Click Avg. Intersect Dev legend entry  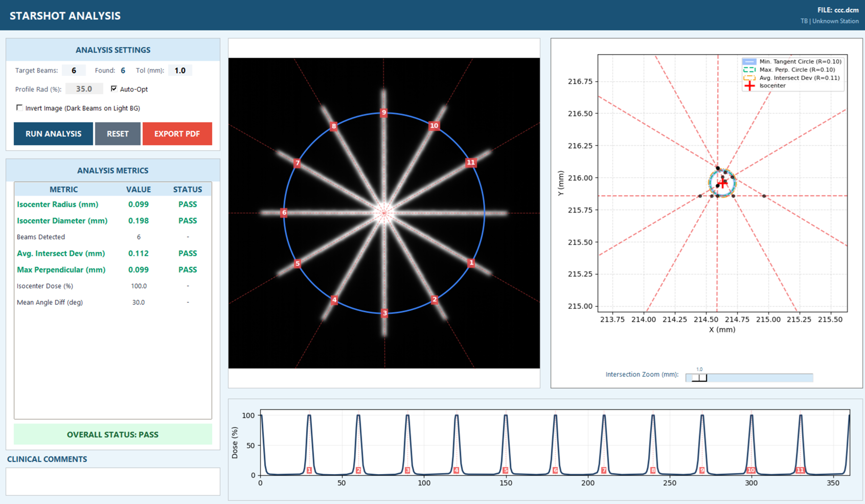pos(790,78)
